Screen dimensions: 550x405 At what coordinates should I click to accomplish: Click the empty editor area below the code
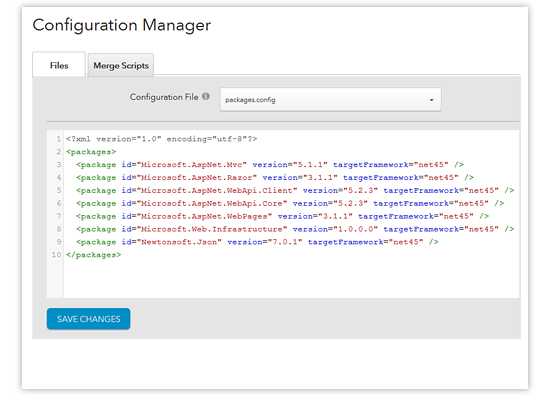[291, 280]
